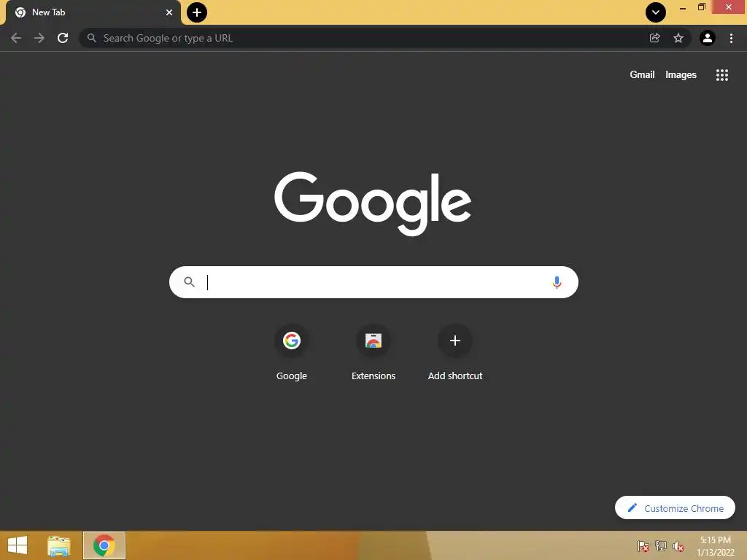Open a new tab with the plus button
The height and width of the screenshot is (560, 747).
pyautogui.click(x=197, y=12)
